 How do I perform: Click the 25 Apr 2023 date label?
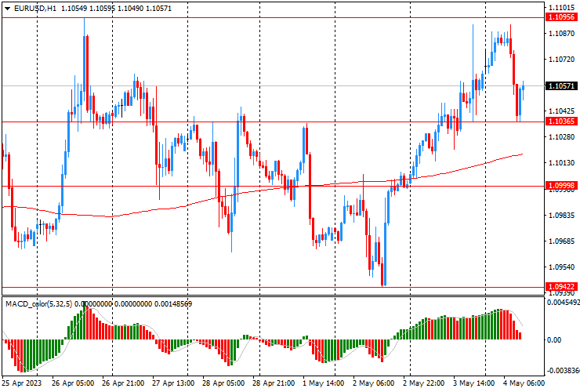(21, 383)
